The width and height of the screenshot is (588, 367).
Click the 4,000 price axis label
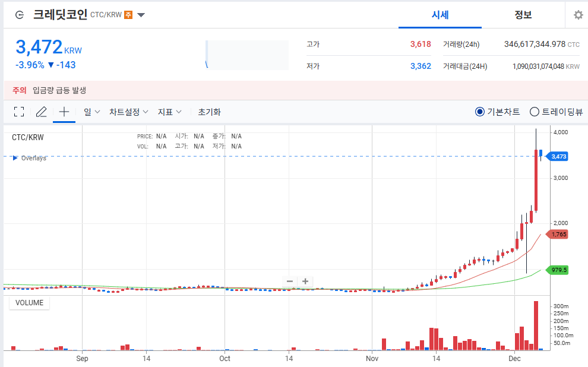pos(561,132)
